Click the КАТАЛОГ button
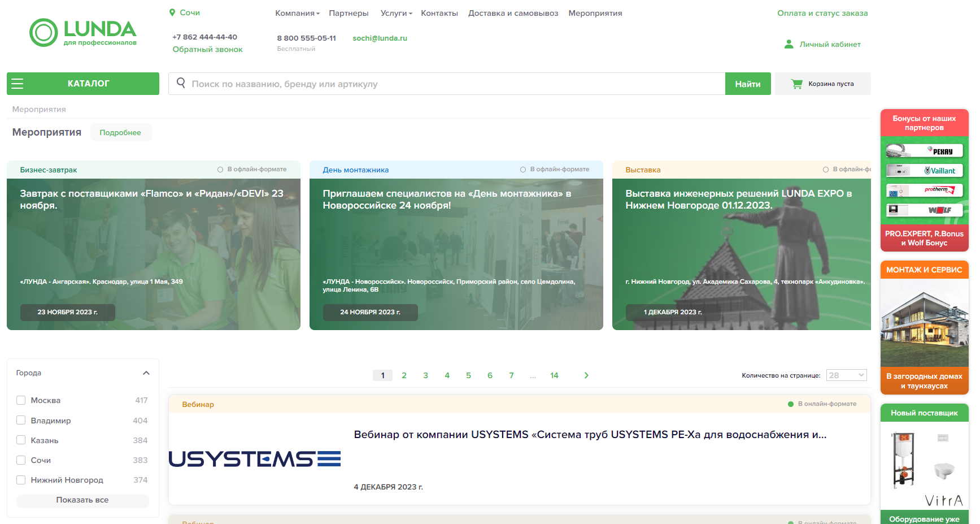The height and width of the screenshot is (524, 980). tap(83, 84)
